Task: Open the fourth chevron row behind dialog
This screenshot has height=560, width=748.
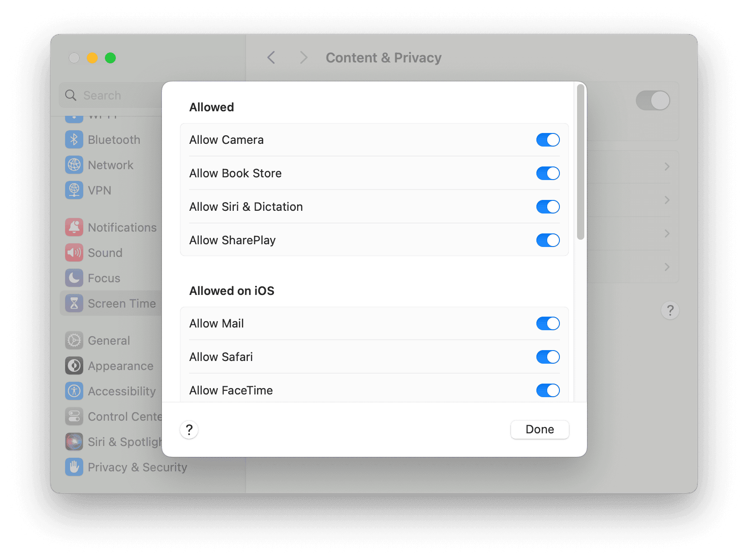Action: [667, 267]
